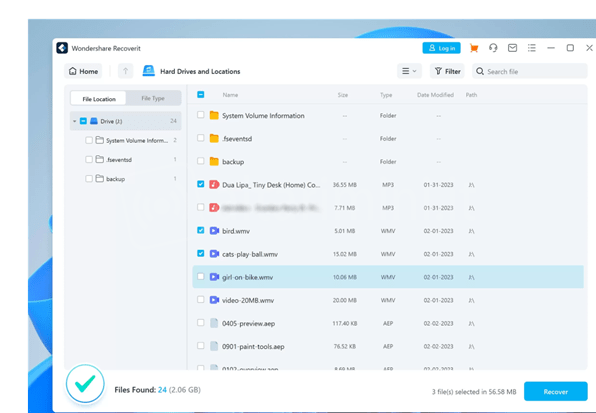Uncheck the Dua Lipa MP3 checkbox

(201, 184)
